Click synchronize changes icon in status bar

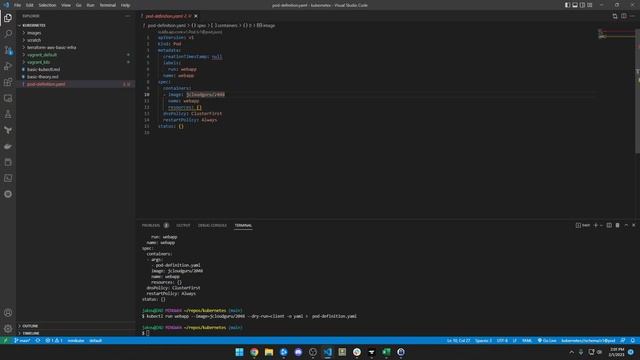[x=38, y=340]
